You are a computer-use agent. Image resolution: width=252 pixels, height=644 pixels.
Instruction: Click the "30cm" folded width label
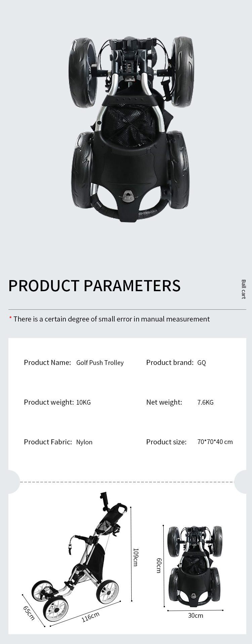click(196, 615)
